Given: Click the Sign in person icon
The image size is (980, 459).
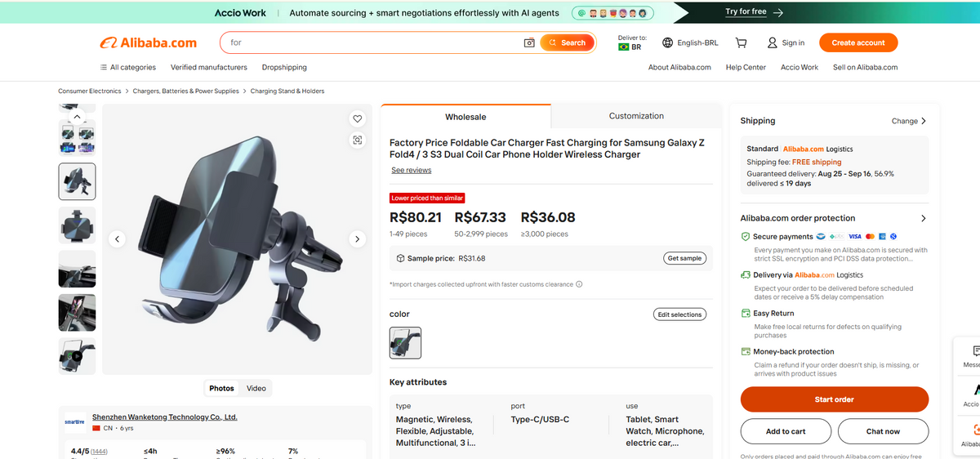Looking at the screenshot, I should pos(772,42).
